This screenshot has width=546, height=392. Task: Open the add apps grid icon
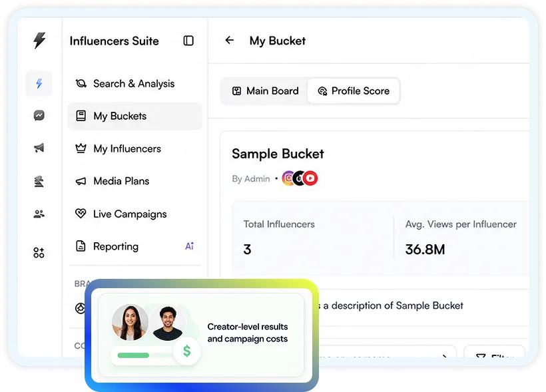click(39, 252)
